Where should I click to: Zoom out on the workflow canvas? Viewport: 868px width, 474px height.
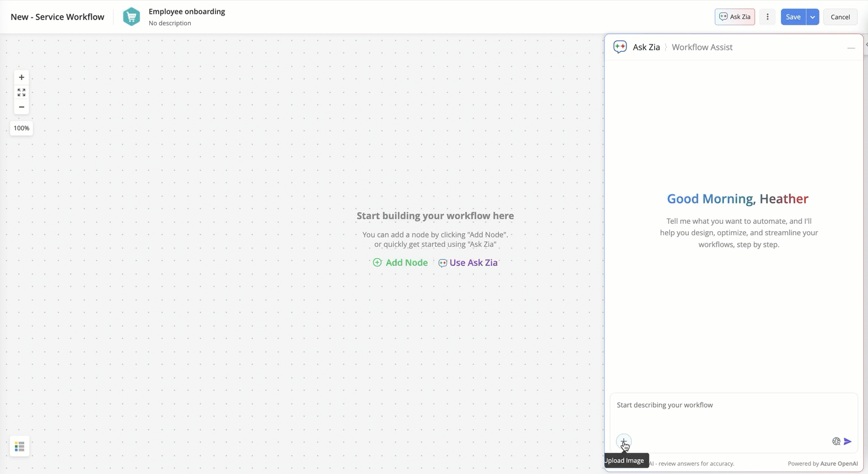tap(21, 107)
